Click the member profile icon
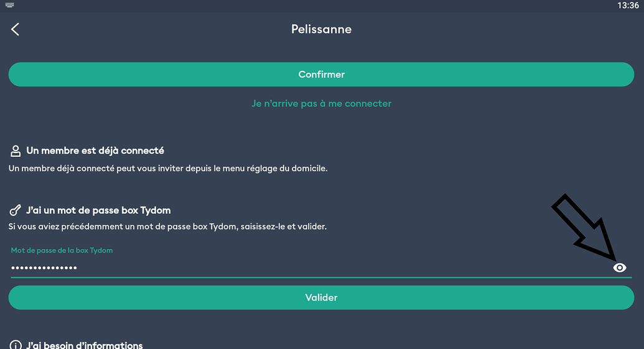The height and width of the screenshot is (349, 644). (16, 151)
